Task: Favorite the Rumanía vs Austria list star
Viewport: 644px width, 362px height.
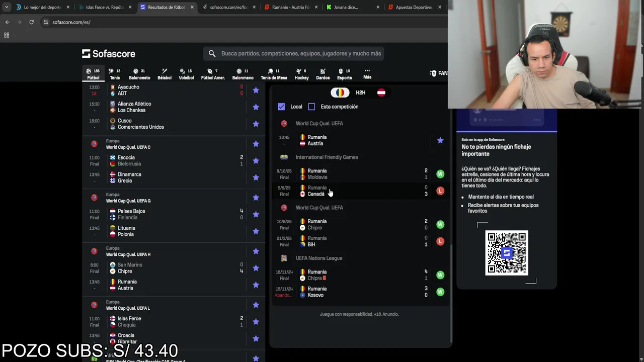Action: (x=256, y=285)
